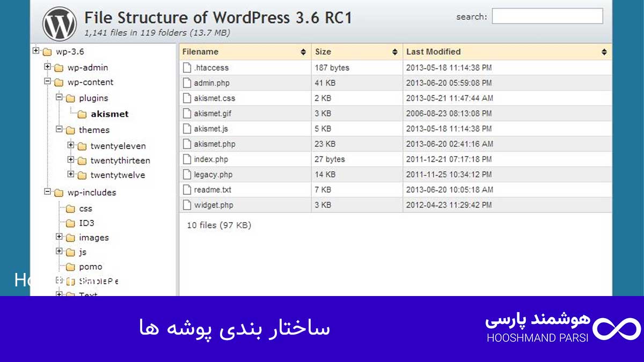The height and width of the screenshot is (362, 644).
Task: Click the '10 files (97 KB)' summary
Action: (x=219, y=225)
